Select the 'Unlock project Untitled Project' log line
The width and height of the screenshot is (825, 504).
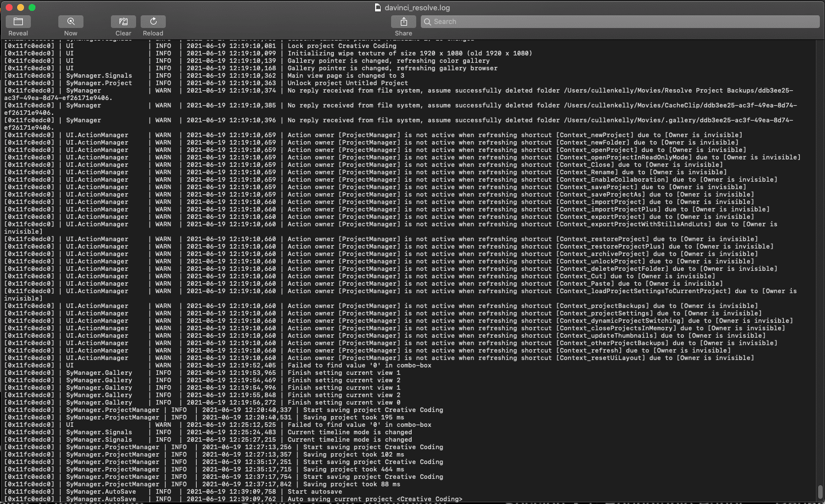(348, 83)
